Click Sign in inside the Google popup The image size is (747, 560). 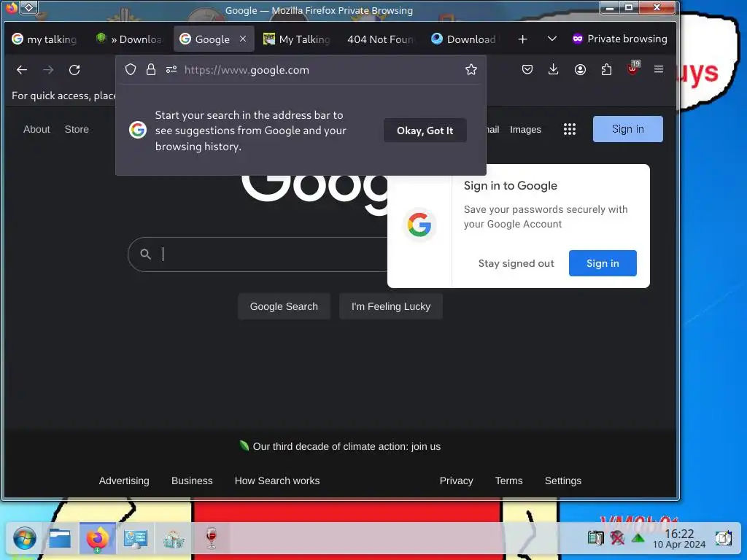(603, 263)
